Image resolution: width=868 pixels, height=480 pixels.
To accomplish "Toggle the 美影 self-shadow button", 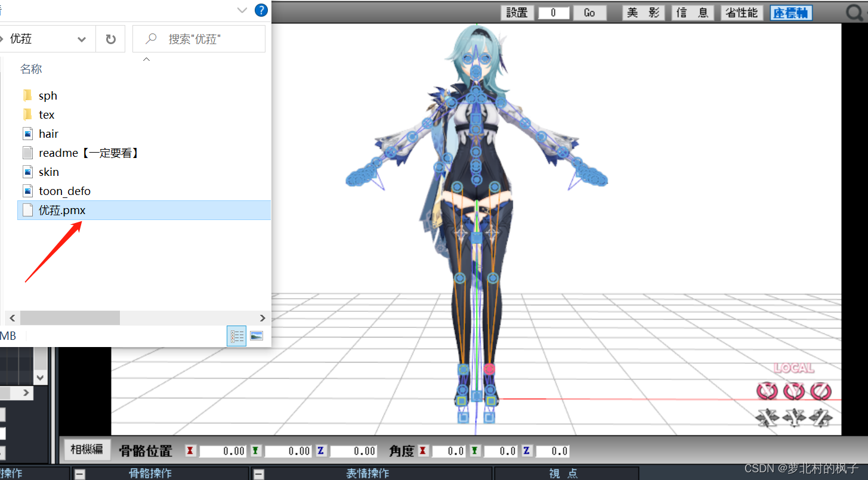I will (644, 13).
